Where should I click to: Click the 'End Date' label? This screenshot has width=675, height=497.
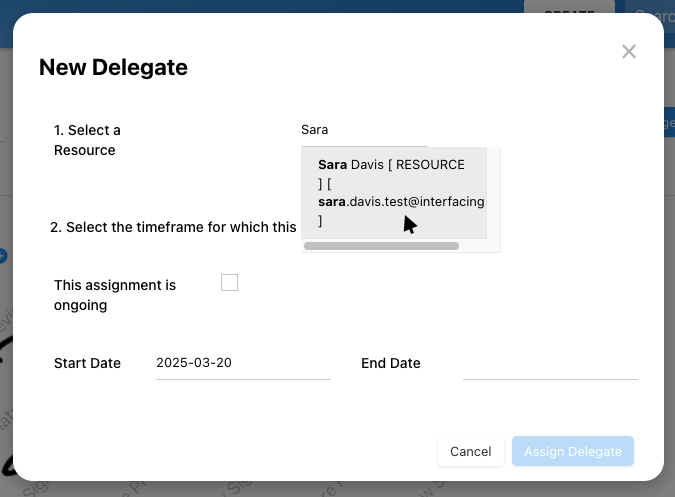(390, 363)
